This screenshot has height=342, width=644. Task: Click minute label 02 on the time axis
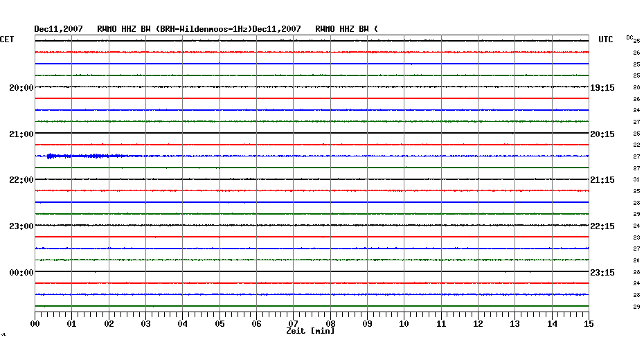109,323
